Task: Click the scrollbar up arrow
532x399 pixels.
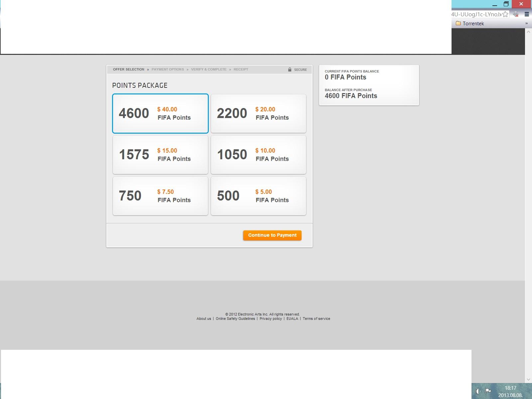Action: [528, 32]
